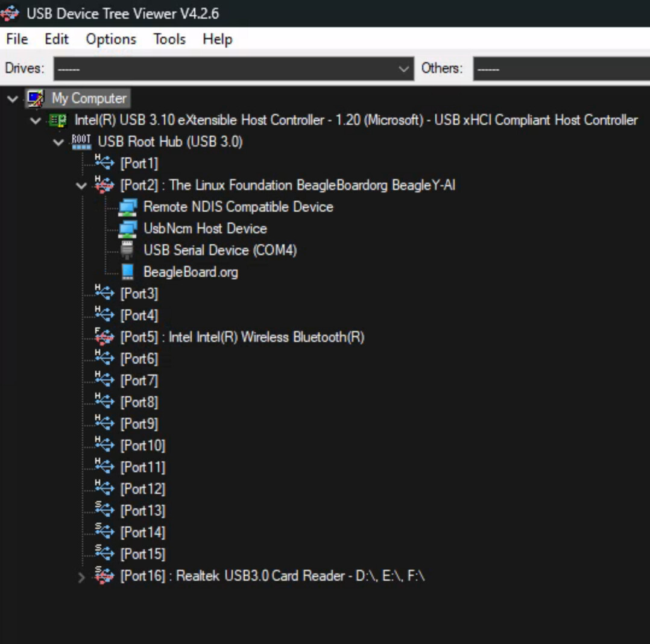The image size is (650, 644).
Task: Collapse the Intel USB 3.10 Host Controller node
Action: coord(36,121)
